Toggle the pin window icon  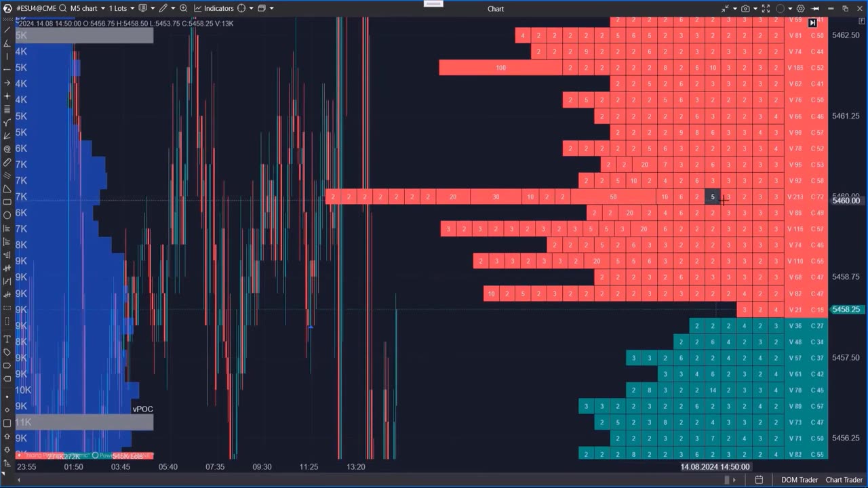pyautogui.click(x=814, y=8)
